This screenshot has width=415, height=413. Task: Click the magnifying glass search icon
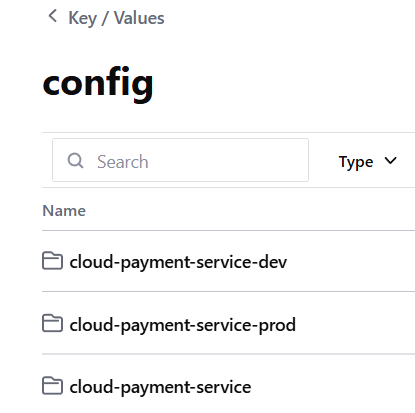[x=76, y=161]
